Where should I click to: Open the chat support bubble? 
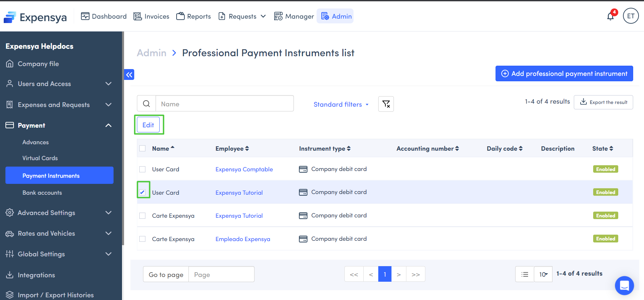(x=624, y=285)
